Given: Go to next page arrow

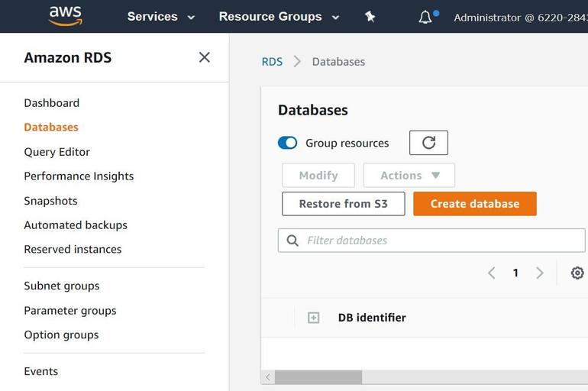Looking at the screenshot, I should 540,273.
